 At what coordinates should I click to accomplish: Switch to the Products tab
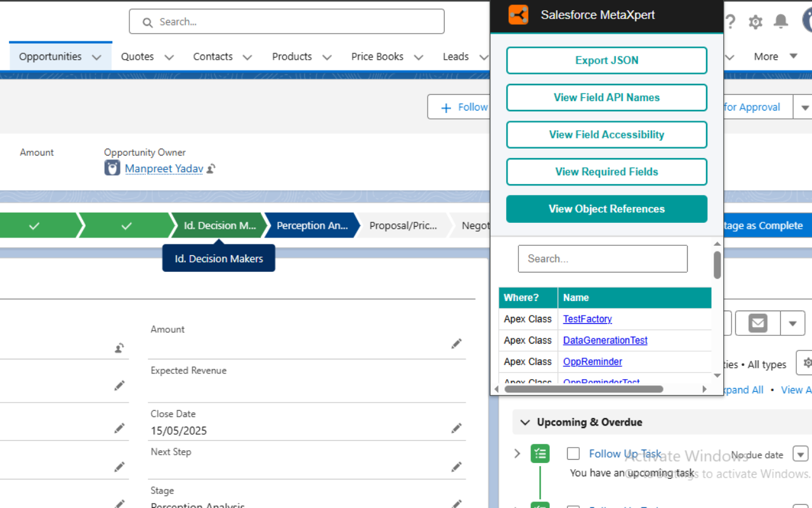[x=292, y=57]
